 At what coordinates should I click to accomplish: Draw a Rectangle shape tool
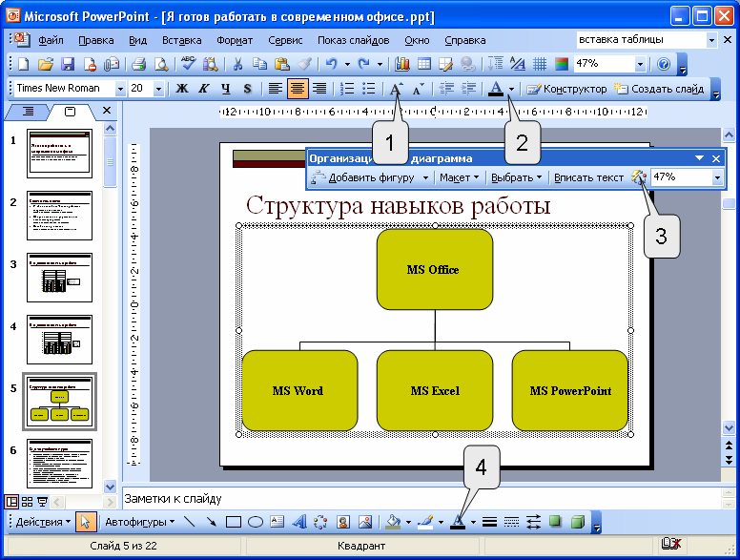point(233,522)
